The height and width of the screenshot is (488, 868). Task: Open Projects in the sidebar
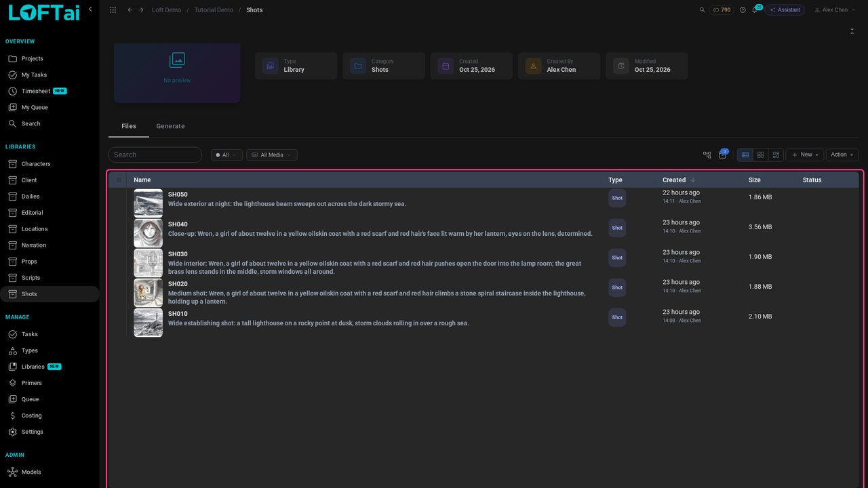coord(50,59)
